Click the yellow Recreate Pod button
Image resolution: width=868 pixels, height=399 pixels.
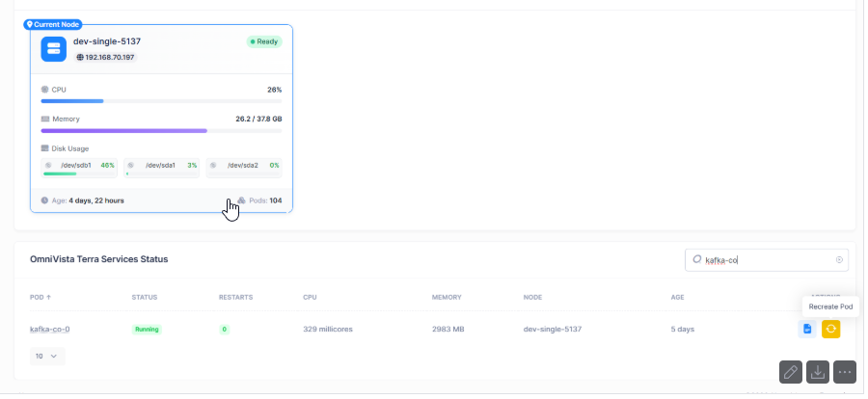(x=830, y=330)
